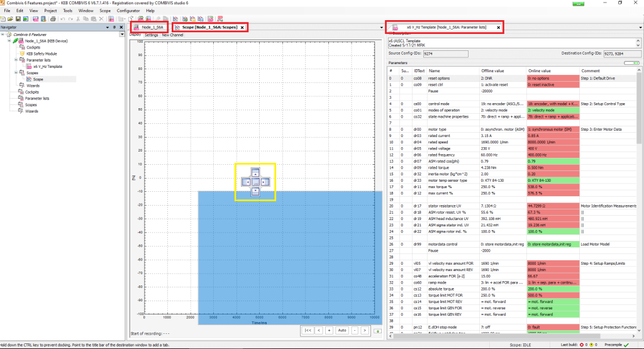
Task: Collapse the Parameter lists node under Node_1_S6A
Action: tap(16, 60)
